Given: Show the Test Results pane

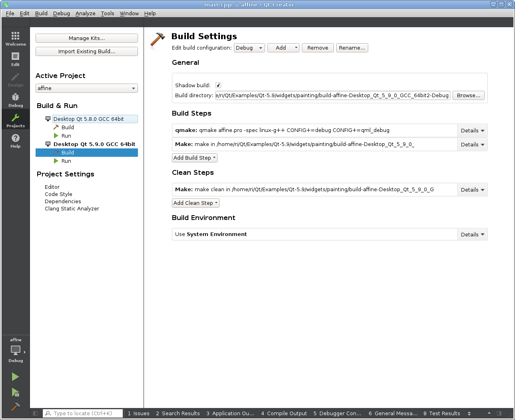Looking at the screenshot, I should pyautogui.click(x=442, y=413).
